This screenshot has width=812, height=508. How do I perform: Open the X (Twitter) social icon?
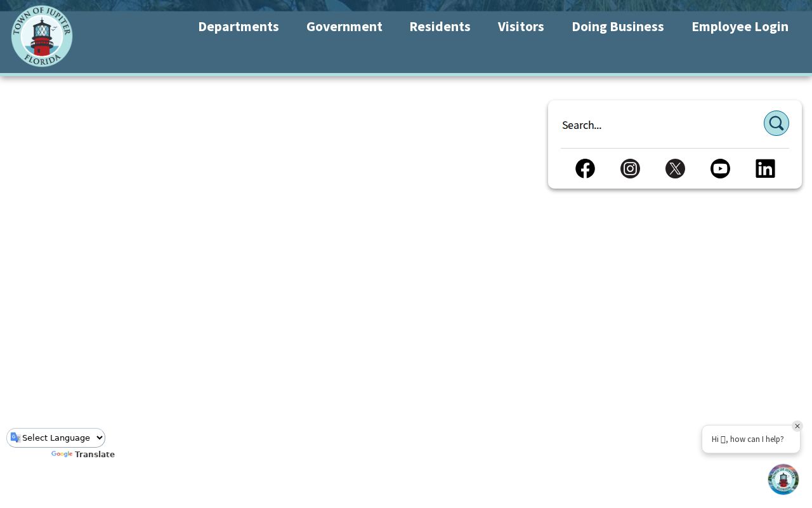[x=675, y=168]
